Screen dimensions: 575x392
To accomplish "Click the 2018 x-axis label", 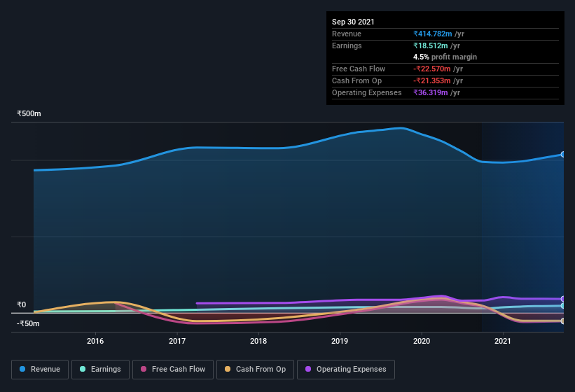I will [258, 341].
